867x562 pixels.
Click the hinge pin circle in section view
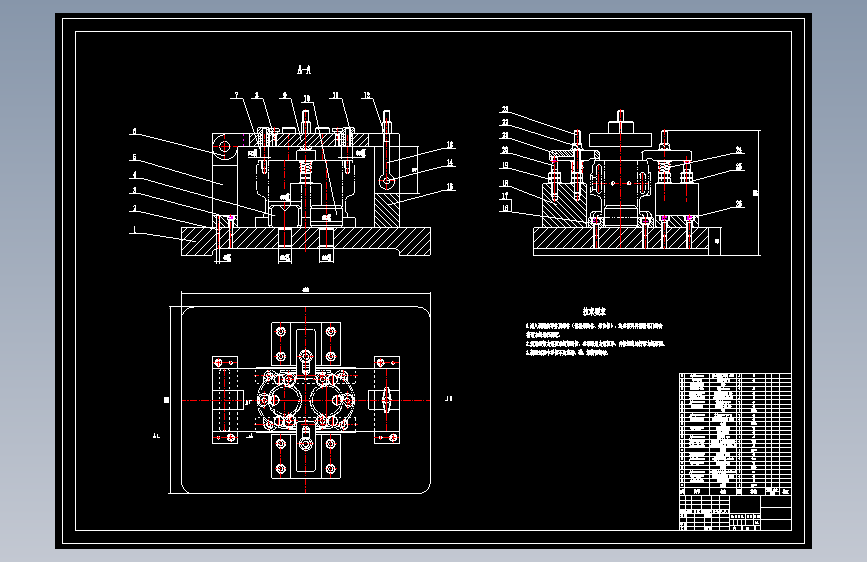[x=225, y=146]
